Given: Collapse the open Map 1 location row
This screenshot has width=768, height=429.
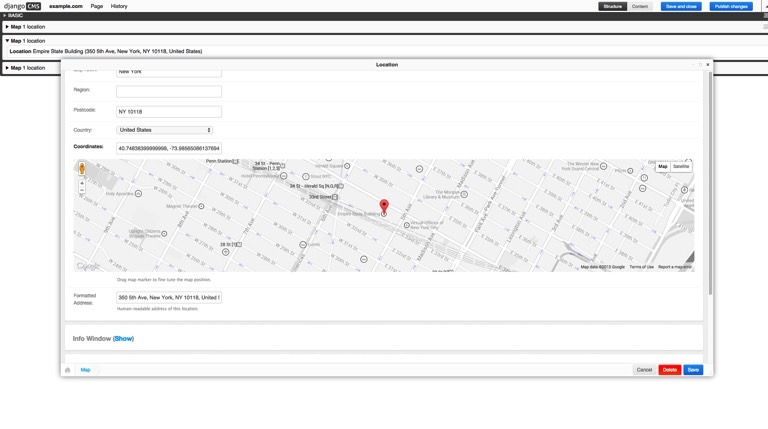Looking at the screenshot, I should tap(7, 41).
